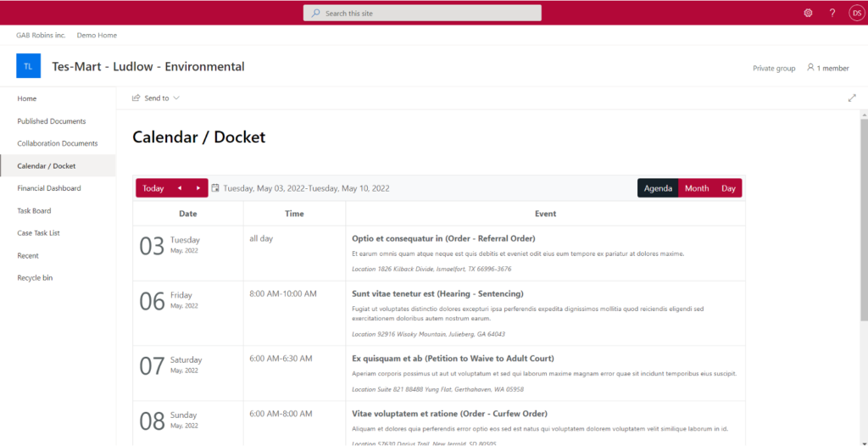Click the 1 member people icon
868x446 pixels.
pyautogui.click(x=810, y=68)
